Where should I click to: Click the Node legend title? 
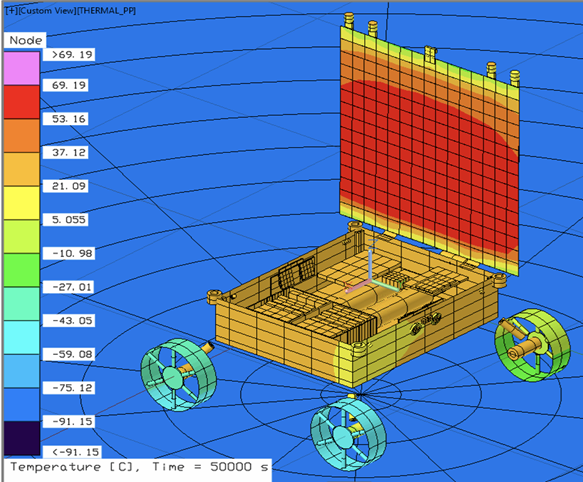[25, 40]
